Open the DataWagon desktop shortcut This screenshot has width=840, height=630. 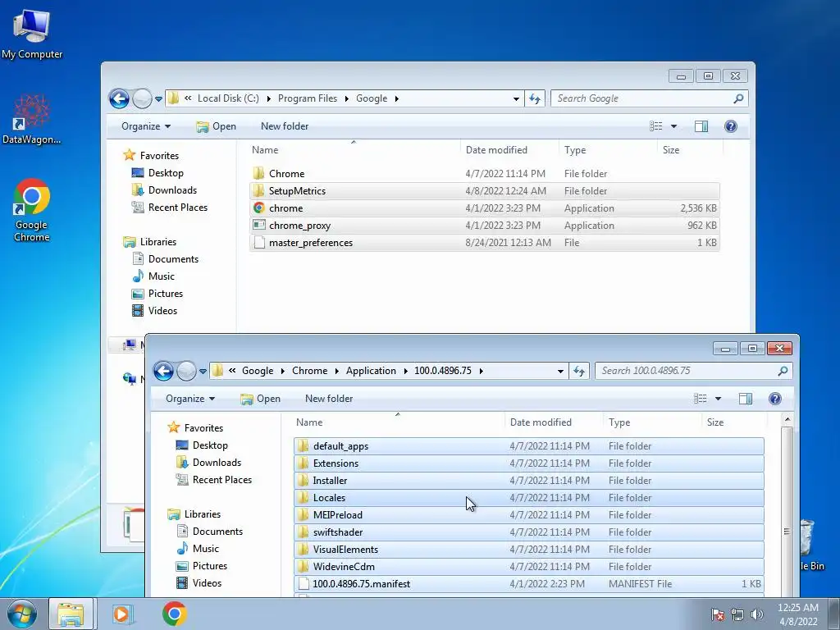tap(32, 119)
